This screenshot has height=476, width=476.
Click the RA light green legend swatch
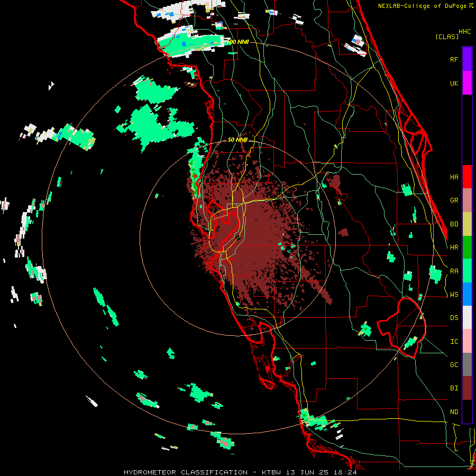[467, 271]
